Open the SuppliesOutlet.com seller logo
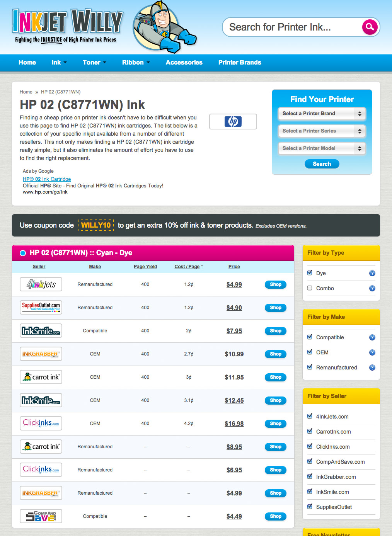392x536 pixels. [41, 308]
